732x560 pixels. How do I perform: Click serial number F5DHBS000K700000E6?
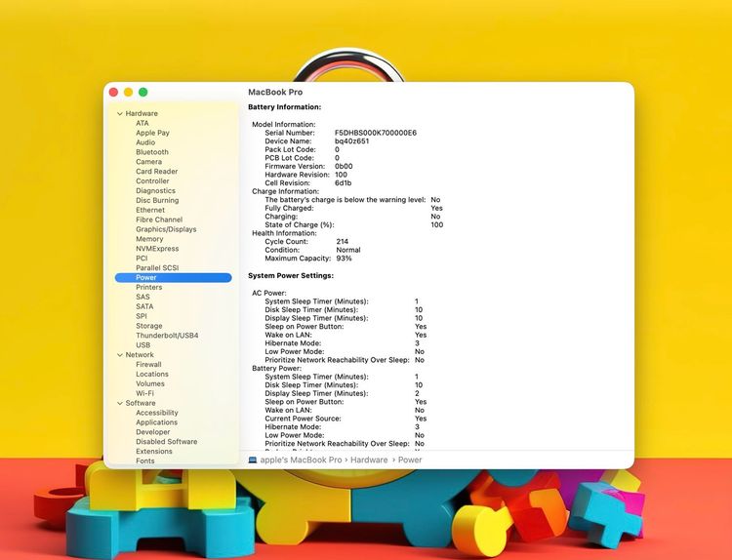[376, 133]
